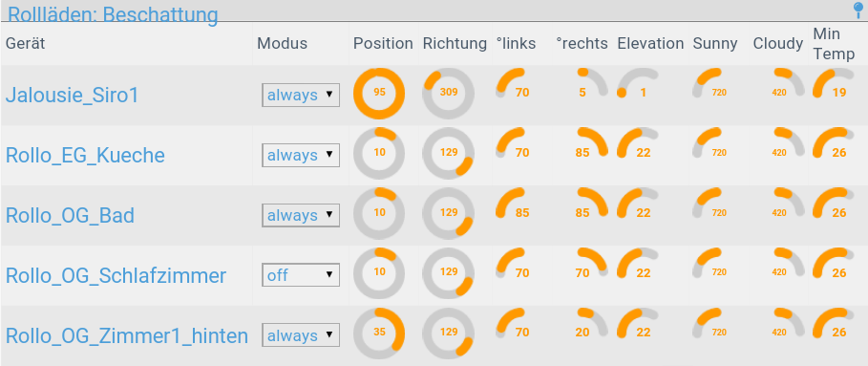Expand Modus dropdown for Jalousie_Siro1
868x366 pixels.
pos(301,95)
